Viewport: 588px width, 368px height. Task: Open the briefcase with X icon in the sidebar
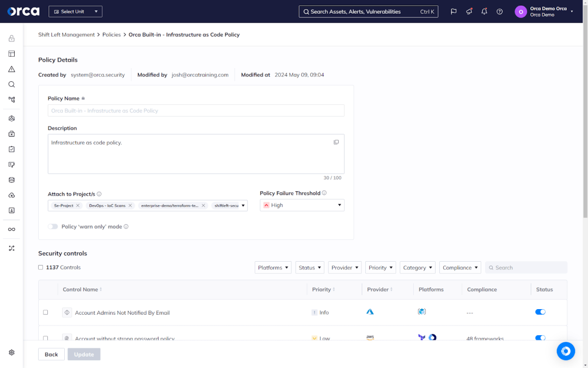[x=11, y=134]
